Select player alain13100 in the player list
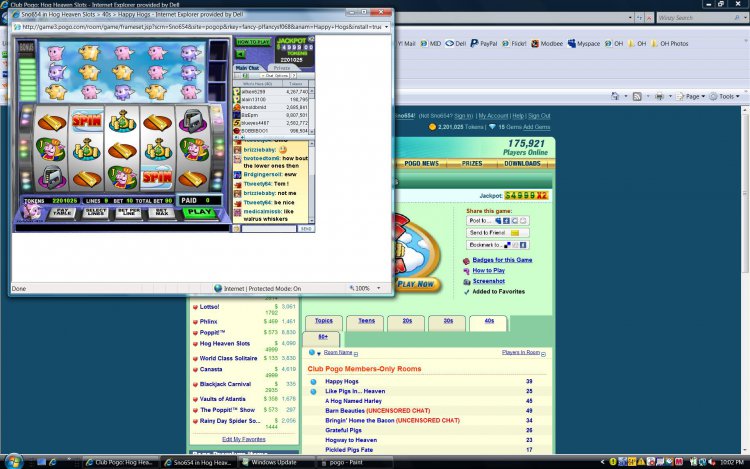 click(271, 99)
